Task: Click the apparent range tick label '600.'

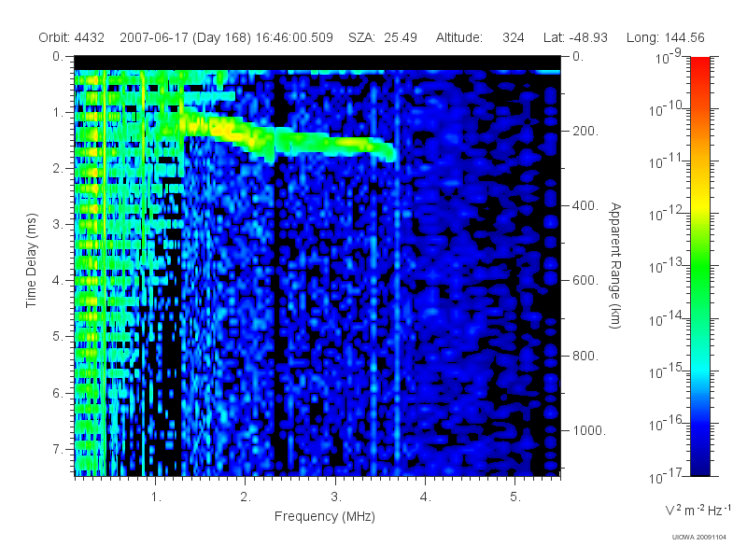Action: point(585,281)
